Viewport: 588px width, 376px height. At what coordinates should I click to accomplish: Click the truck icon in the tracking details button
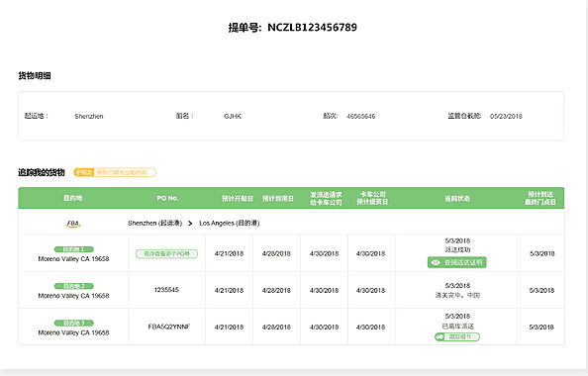click(x=440, y=337)
